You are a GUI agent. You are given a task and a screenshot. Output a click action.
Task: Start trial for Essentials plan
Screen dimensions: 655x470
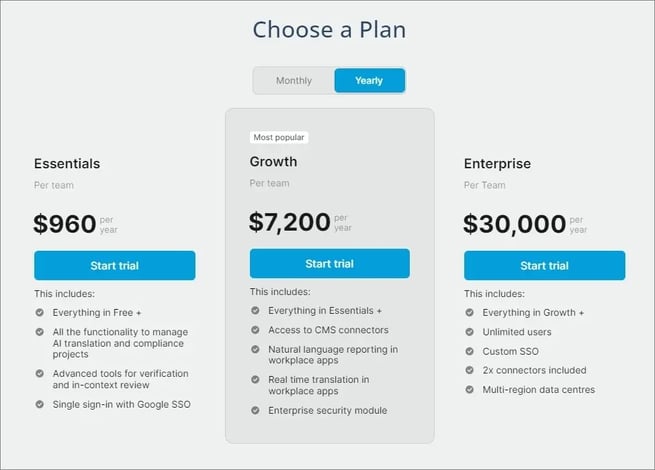(114, 265)
